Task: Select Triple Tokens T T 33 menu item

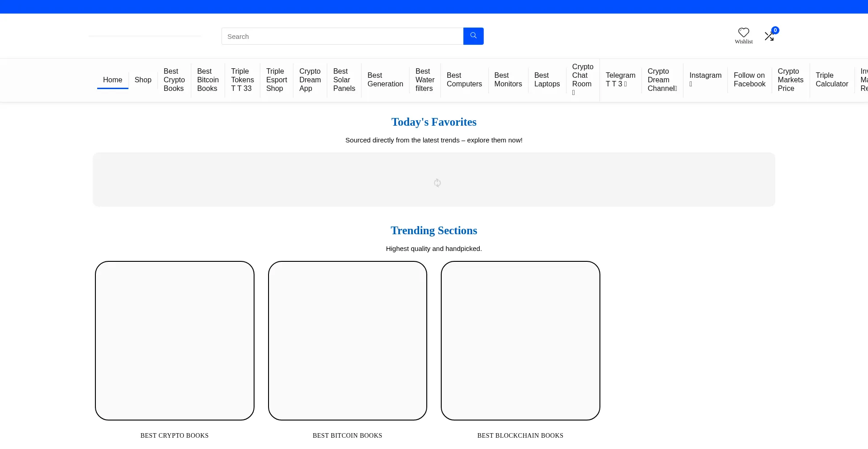Action: coord(242,80)
